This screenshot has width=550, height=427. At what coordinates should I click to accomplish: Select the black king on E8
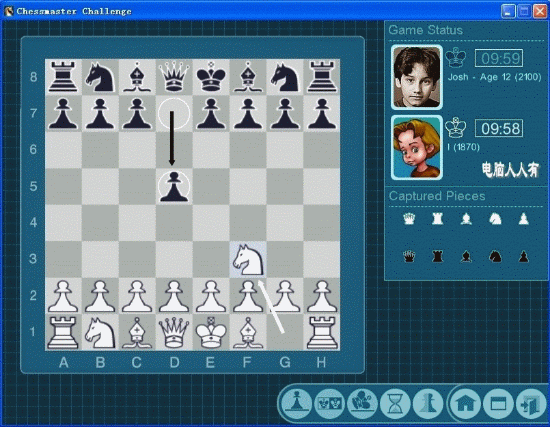point(211,77)
